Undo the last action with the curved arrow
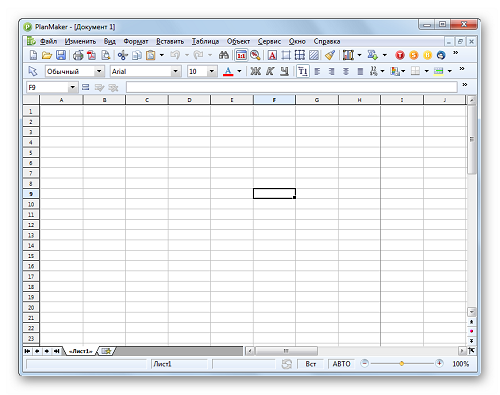 175,55
